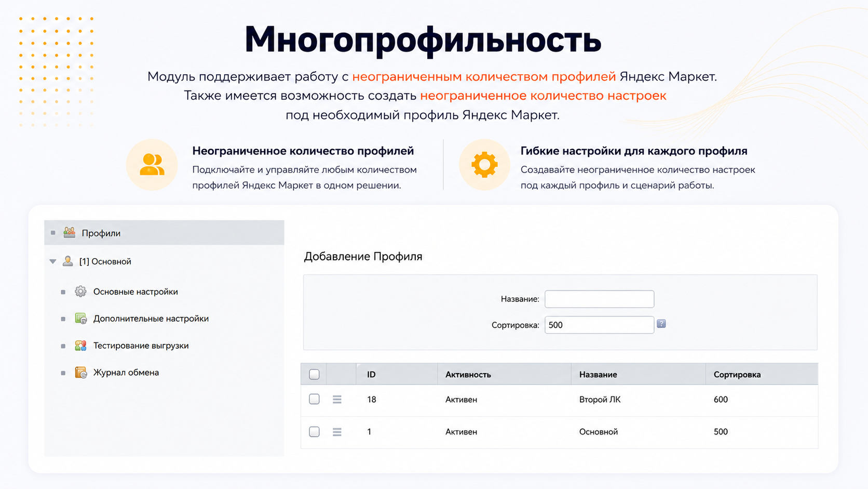Viewport: 868px width, 489px height.
Task: Click the Название: field label
Action: (520, 299)
